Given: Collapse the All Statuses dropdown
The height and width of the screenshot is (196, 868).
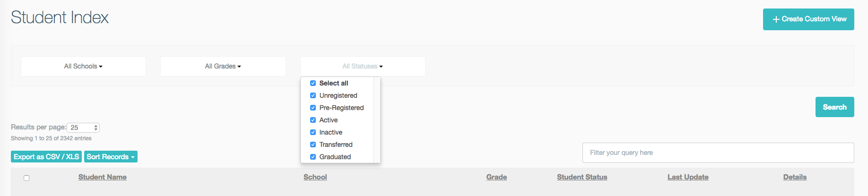Looking at the screenshot, I should (x=363, y=66).
